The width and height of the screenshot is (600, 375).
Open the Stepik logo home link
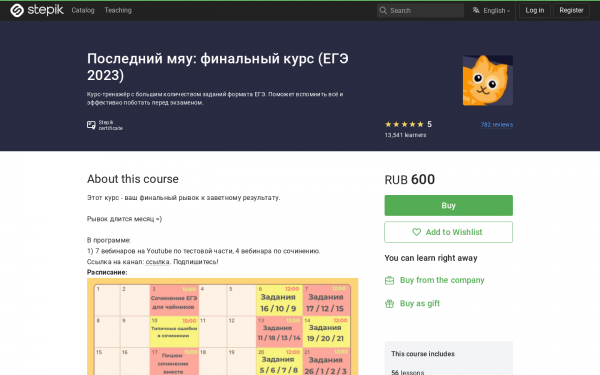37,10
